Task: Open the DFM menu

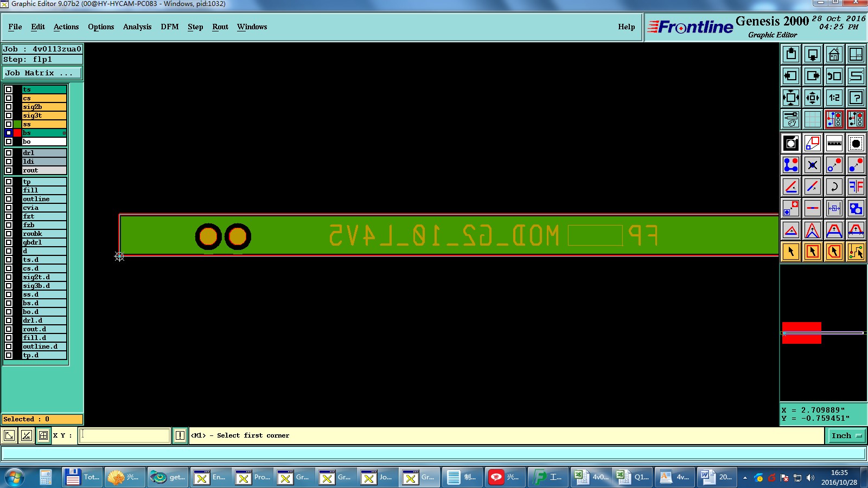Action: [170, 27]
